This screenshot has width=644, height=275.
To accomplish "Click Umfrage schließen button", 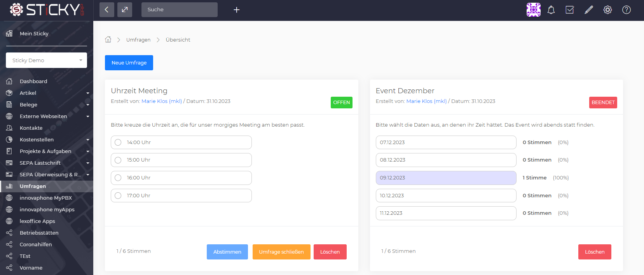I will coord(281,252).
